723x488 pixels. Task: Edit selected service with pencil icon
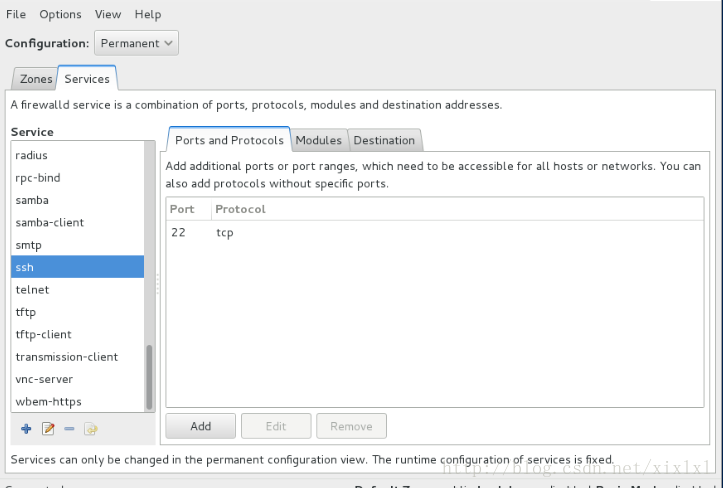tap(48, 429)
